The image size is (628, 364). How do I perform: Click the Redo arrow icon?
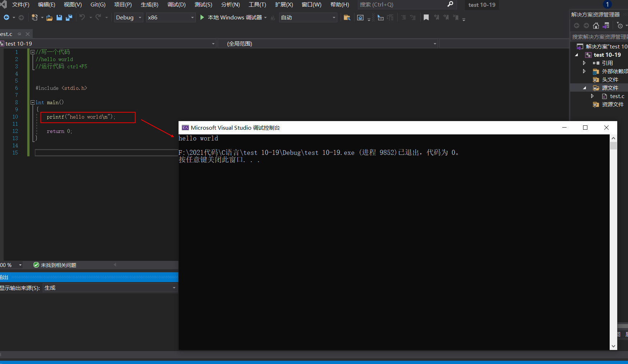point(98,17)
